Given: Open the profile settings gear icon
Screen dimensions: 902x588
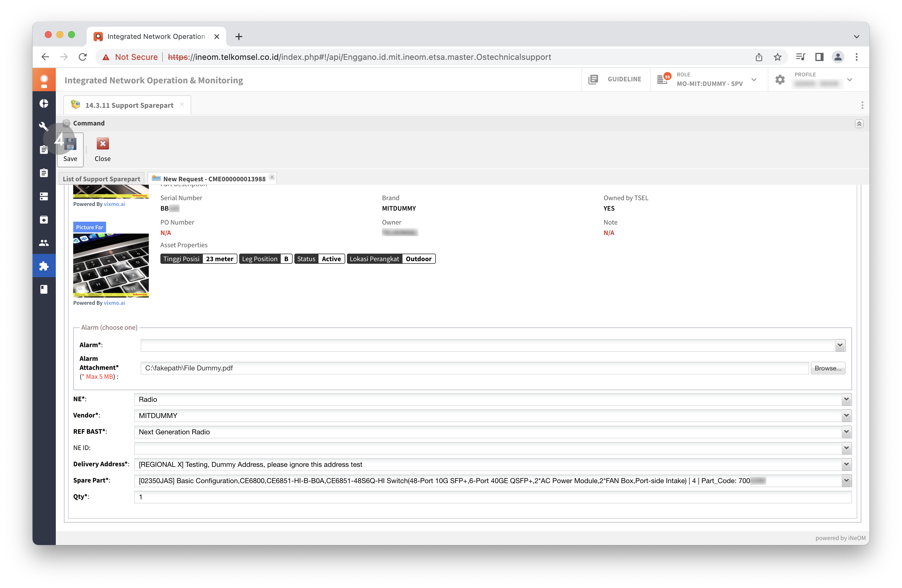Looking at the screenshot, I should 780,80.
